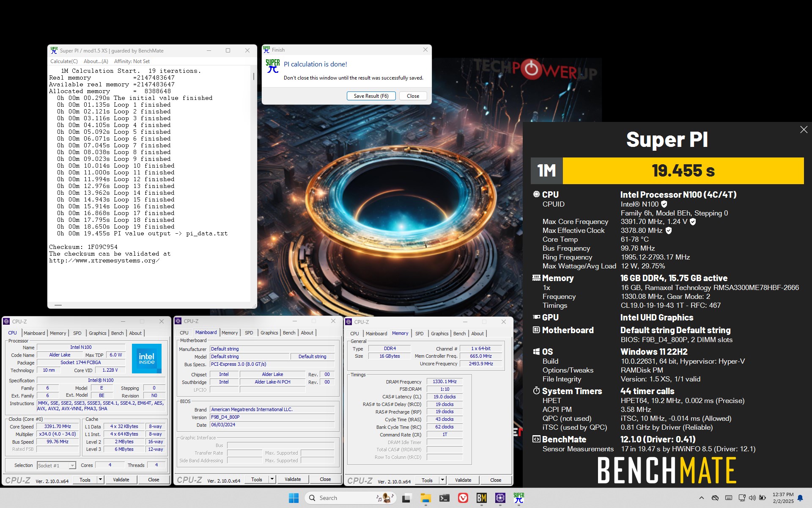The height and width of the screenshot is (508, 812).
Task: Click Validate in CPU-Z Memory window
Action: (x=463, y=480)
